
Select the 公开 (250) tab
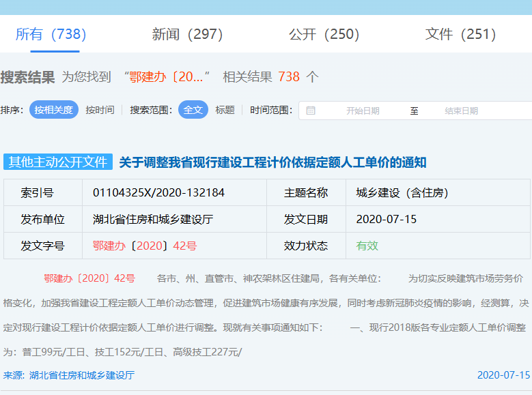click(x=324, y=34)
